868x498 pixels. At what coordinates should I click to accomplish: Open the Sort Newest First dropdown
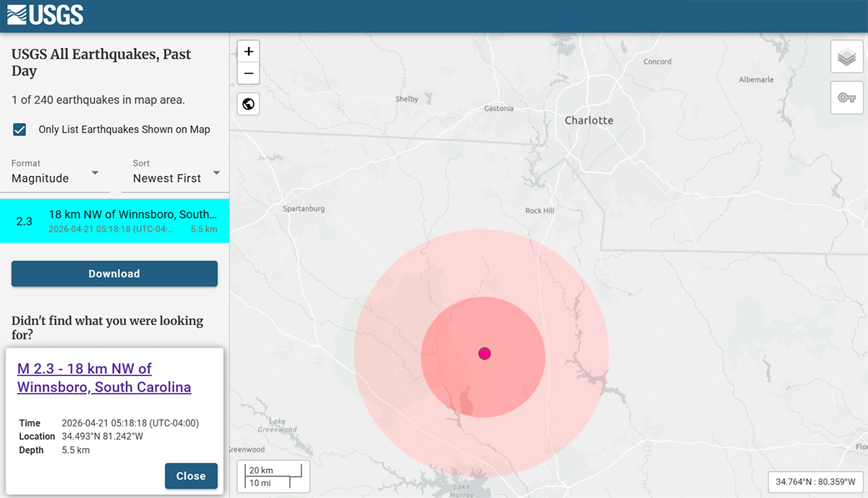[176, 178]
